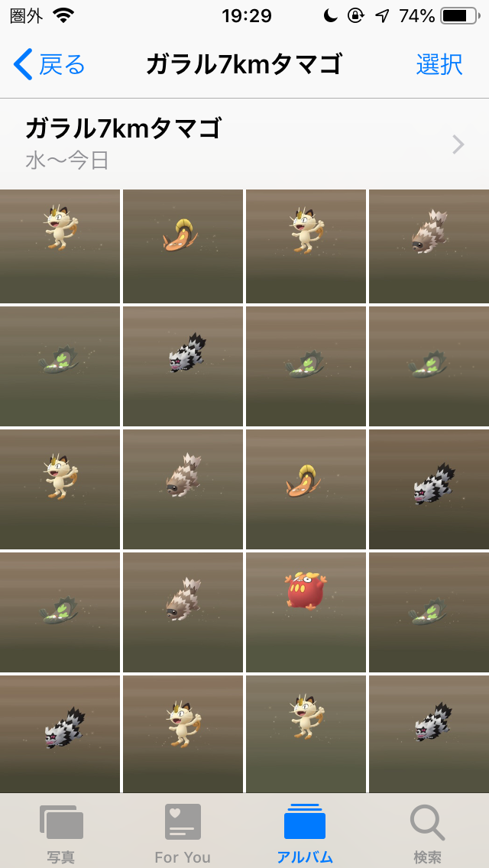Tap the 選択 button

pyautogui.click(x=439, y=65)
